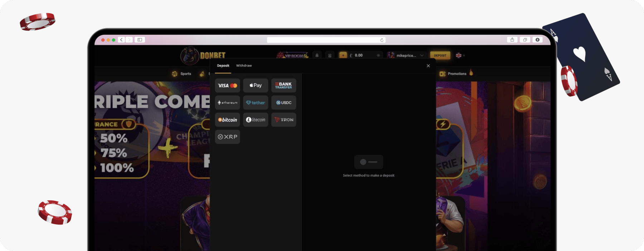Screen dimensions: 644x251
Task: Select the USDC deposit option
Action: pyautogui.click(x=284, y=103)
